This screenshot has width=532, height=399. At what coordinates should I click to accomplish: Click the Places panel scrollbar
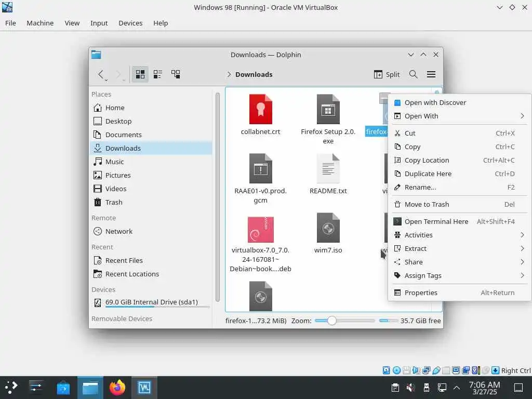pyautogui.click(x=218, y=197)
